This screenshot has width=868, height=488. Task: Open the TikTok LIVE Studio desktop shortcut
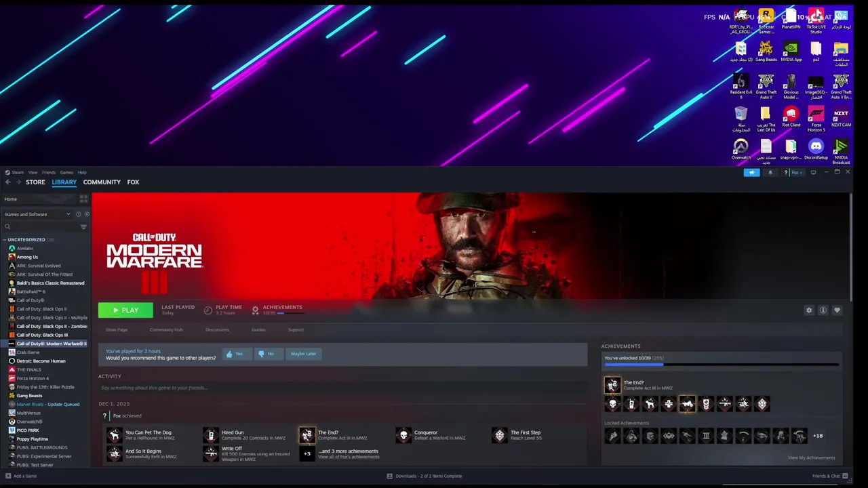click(816, 22)
